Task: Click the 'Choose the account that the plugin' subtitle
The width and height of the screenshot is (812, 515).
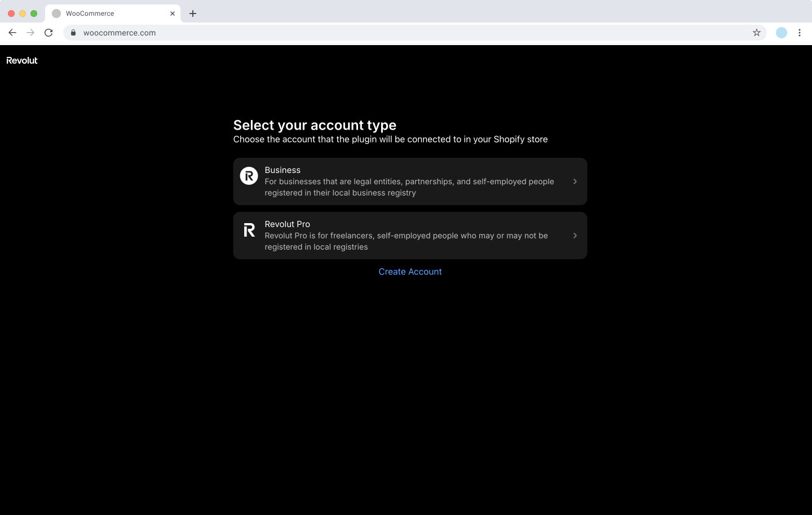Action: [x=390, y=139]
